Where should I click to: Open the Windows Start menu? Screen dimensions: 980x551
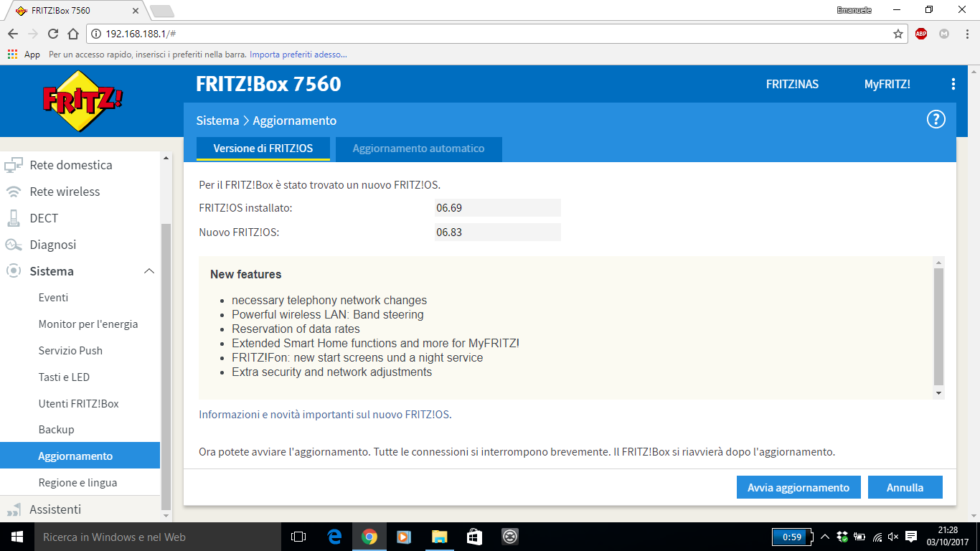pyautogui.click(x=16, y=537)
